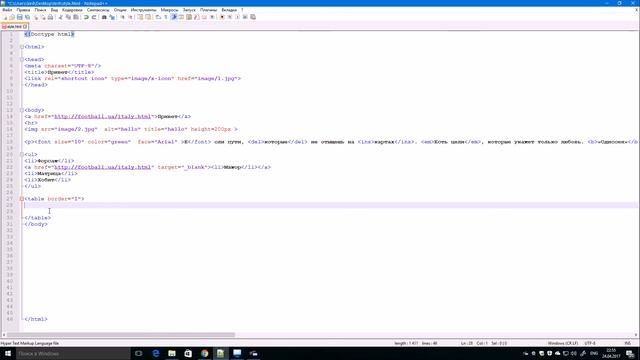The height and width of the screenshot is (360, 640).
Task: Open the Опции menu
Action: coord(120,10)
